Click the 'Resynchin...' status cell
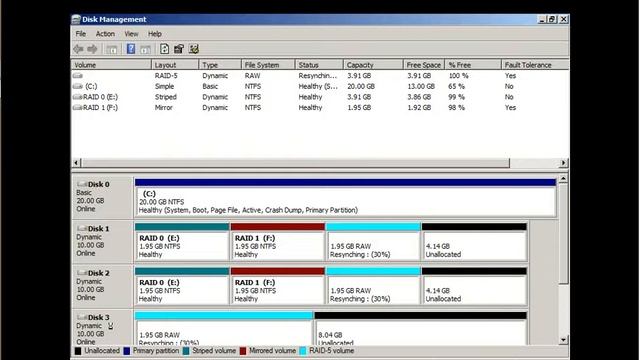 318,76
